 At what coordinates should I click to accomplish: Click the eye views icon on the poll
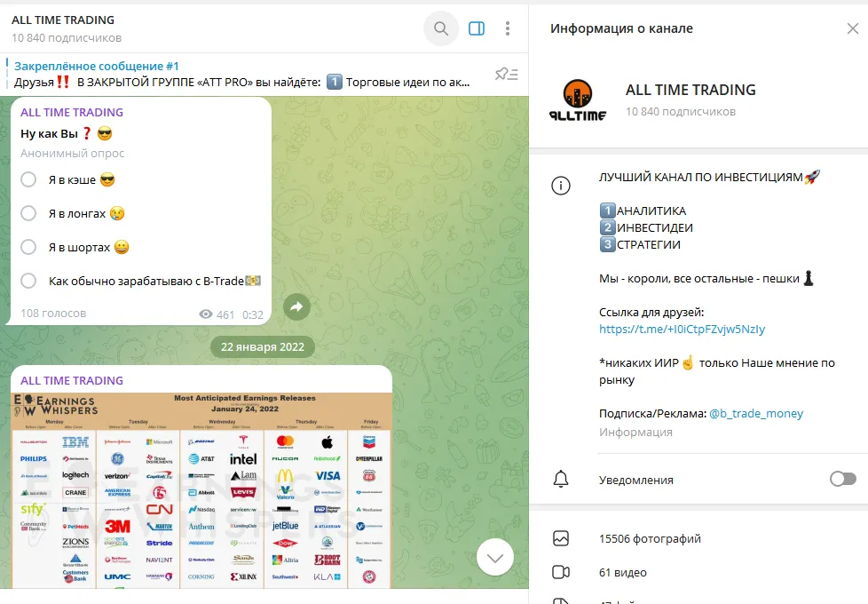click(x=205, y=314)
